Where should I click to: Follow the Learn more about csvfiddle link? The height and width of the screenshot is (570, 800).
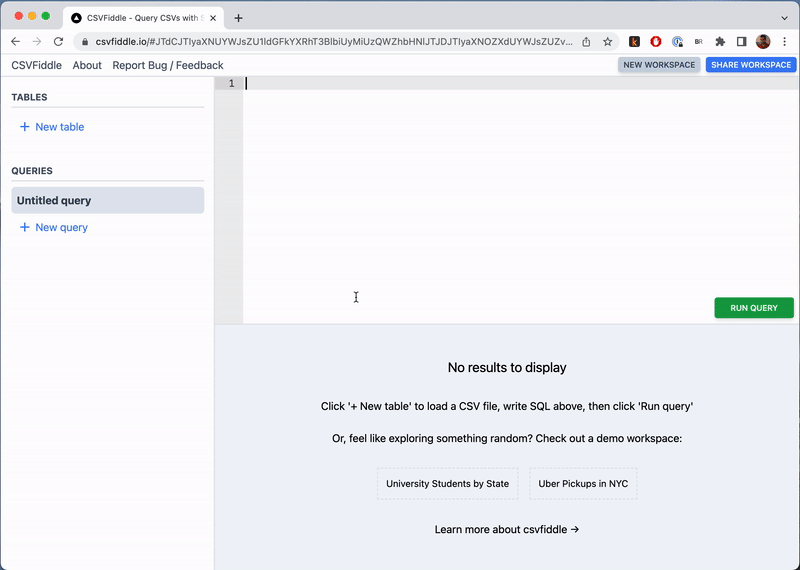click(506, 529)
